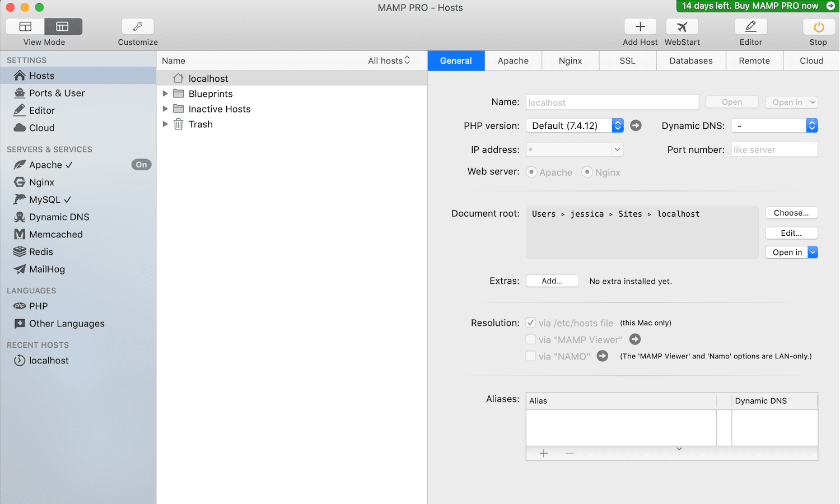The height and width of the screenshot is (504, 840).
Task: Click inside the Name input field
Action: (612, 102)
